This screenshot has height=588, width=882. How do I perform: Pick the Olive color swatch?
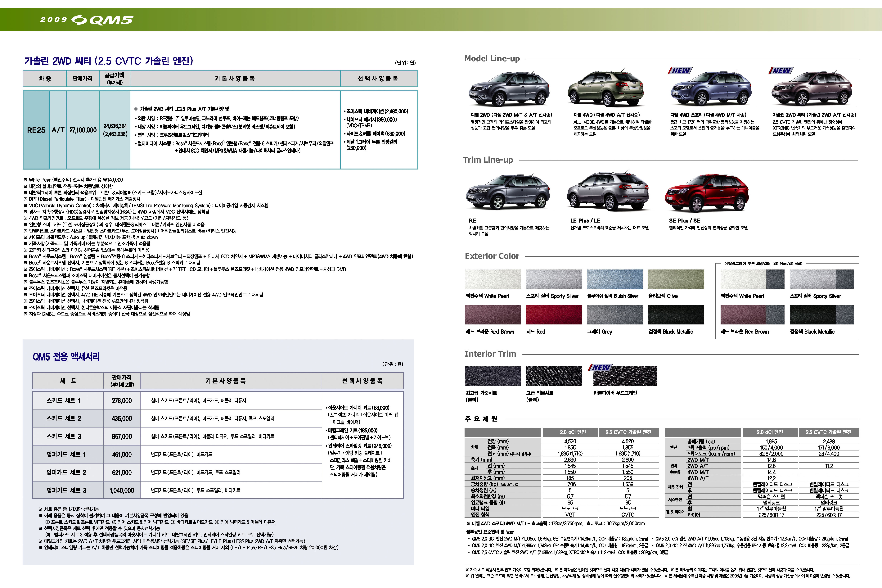click(x=676, y=279)
